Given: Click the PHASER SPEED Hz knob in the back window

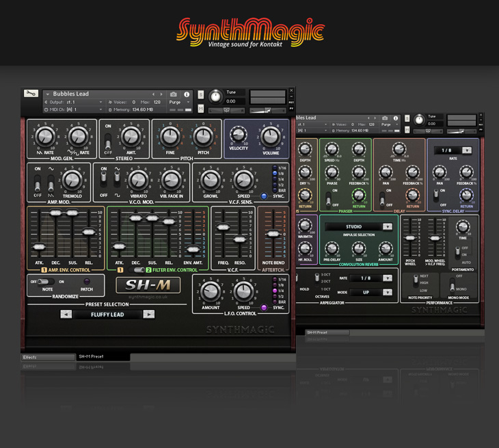Looking at the screenshot, I should [x=332, y=149].
